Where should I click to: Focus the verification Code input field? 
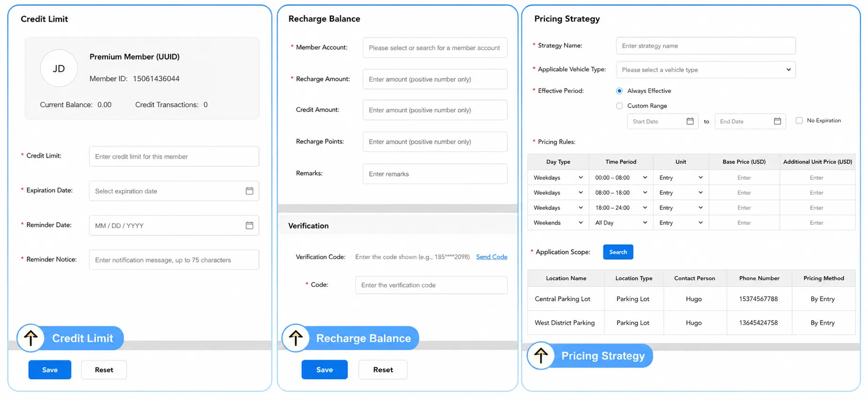pos(431,285)
